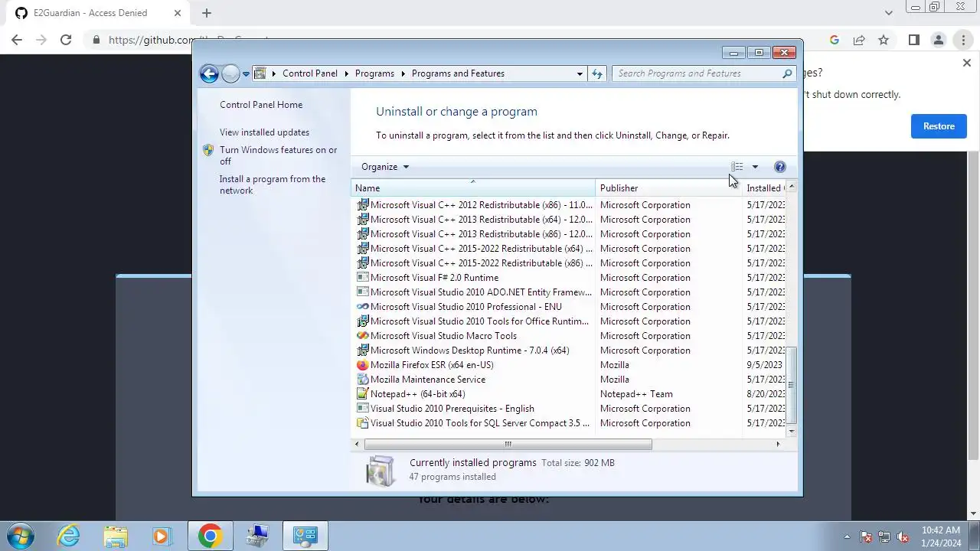Select Visual C++ 2013 Redistributable (x64) icon
The image size is (980, 551).
pos(363,220)
